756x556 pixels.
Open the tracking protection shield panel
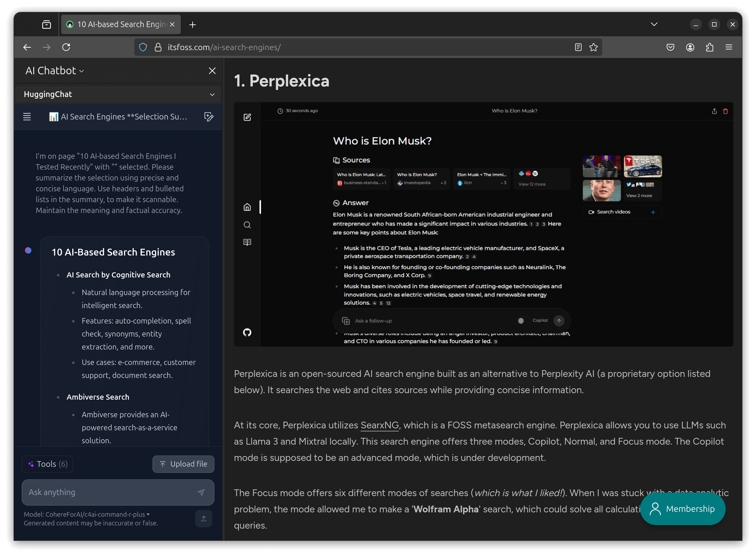click(143, 47)
